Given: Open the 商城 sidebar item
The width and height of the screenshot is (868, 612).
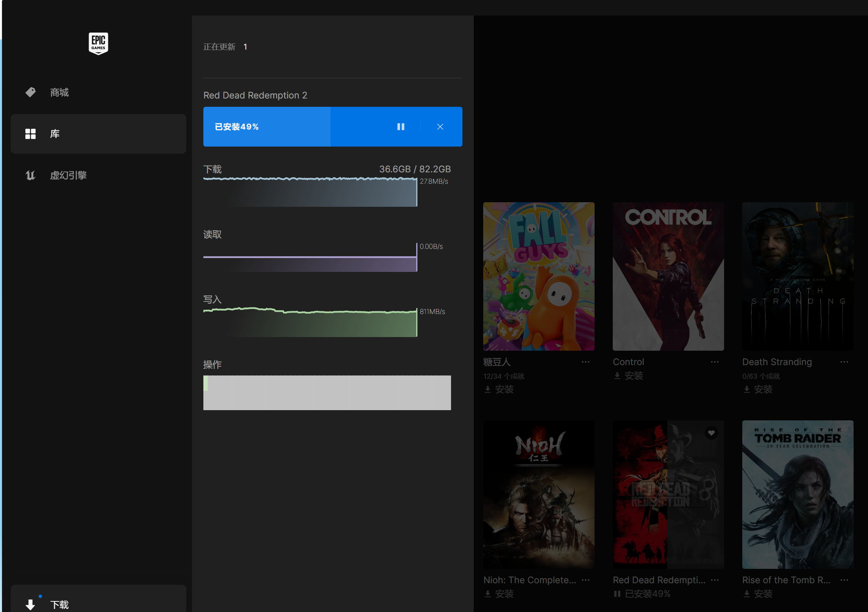Looking at the screenshot, I should (x=98, y=92).
